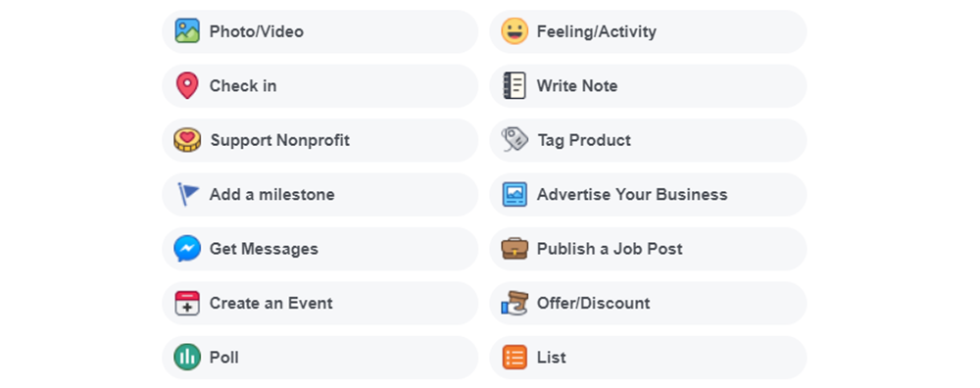Click the Messenger Get Messages icon
Image resolution: width=980 pixels, height=388 pixels.
pos(187,249)
